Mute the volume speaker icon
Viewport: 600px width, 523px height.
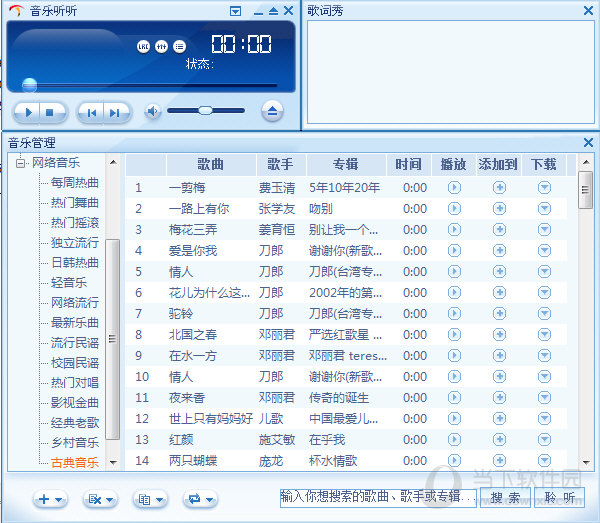pyautogui.click(x=152, y=111)
